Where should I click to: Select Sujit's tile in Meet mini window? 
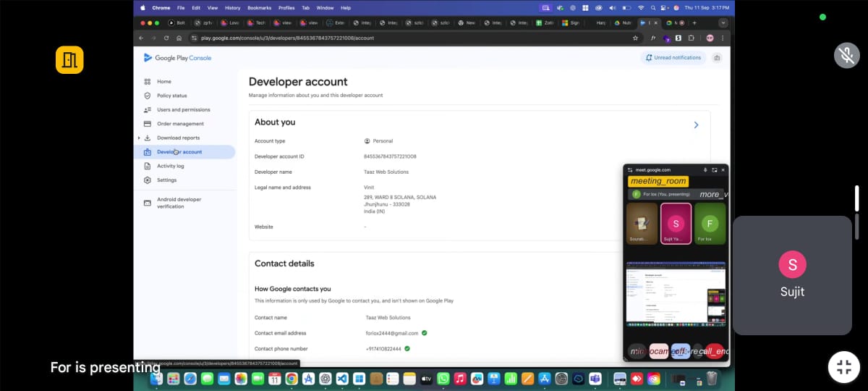pos(676,223)
